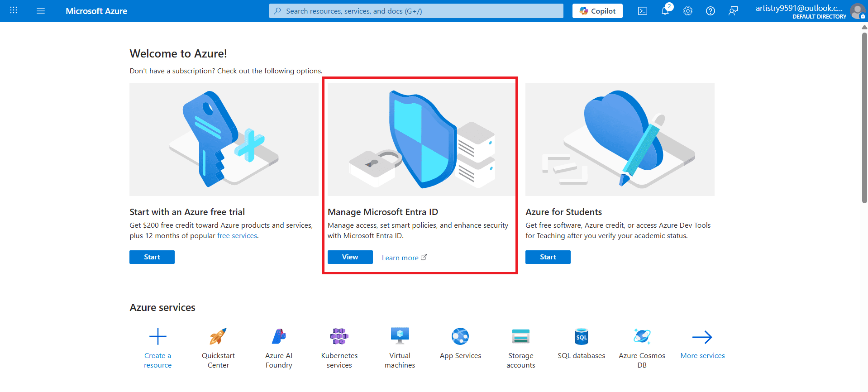Open the Storage accounts service
The height and width of the screenshot is (392, 868).
point(520,337)
